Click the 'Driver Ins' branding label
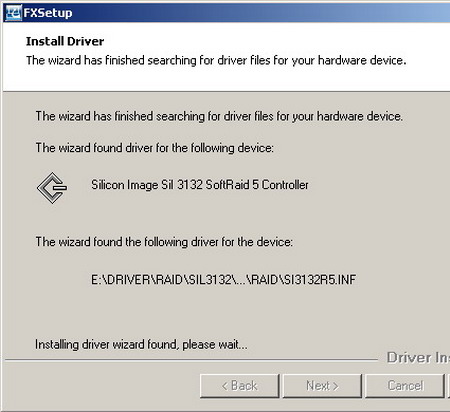 (x=418, y=358)
